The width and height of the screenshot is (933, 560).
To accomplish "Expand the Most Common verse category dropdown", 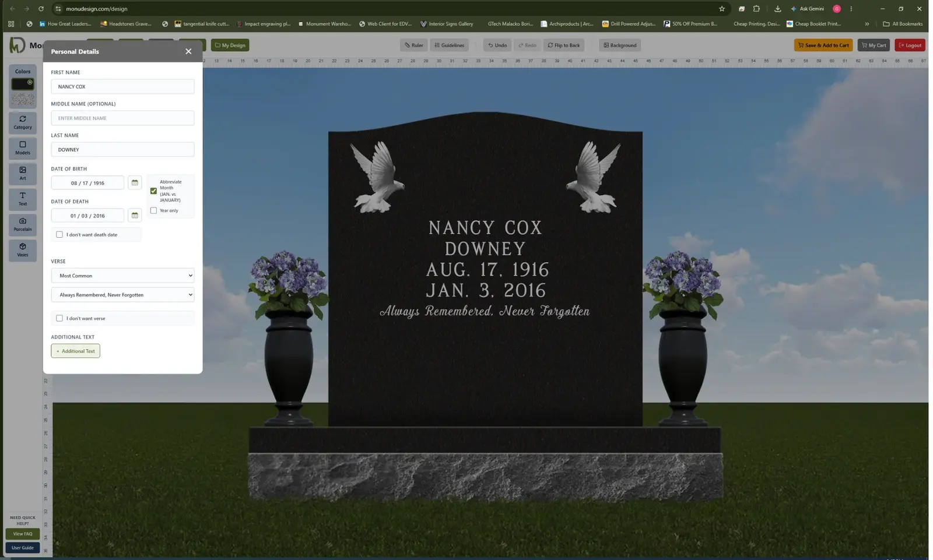I will (122, 276).
